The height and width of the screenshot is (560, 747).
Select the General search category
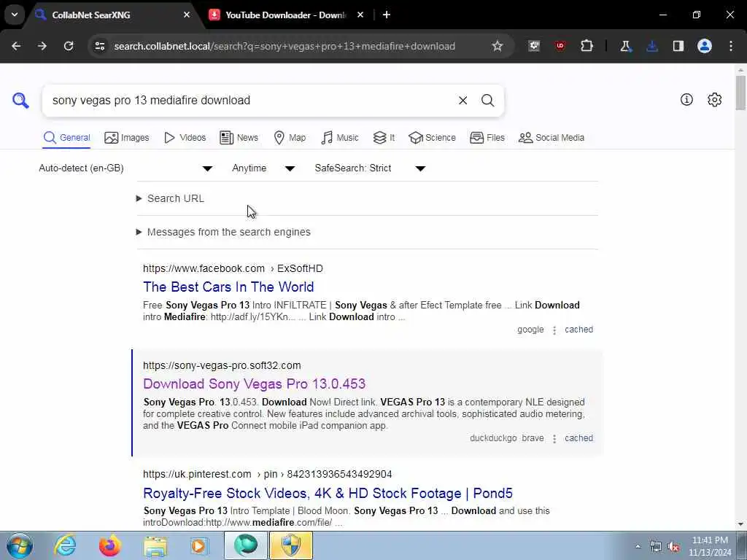tap(66, 138)
